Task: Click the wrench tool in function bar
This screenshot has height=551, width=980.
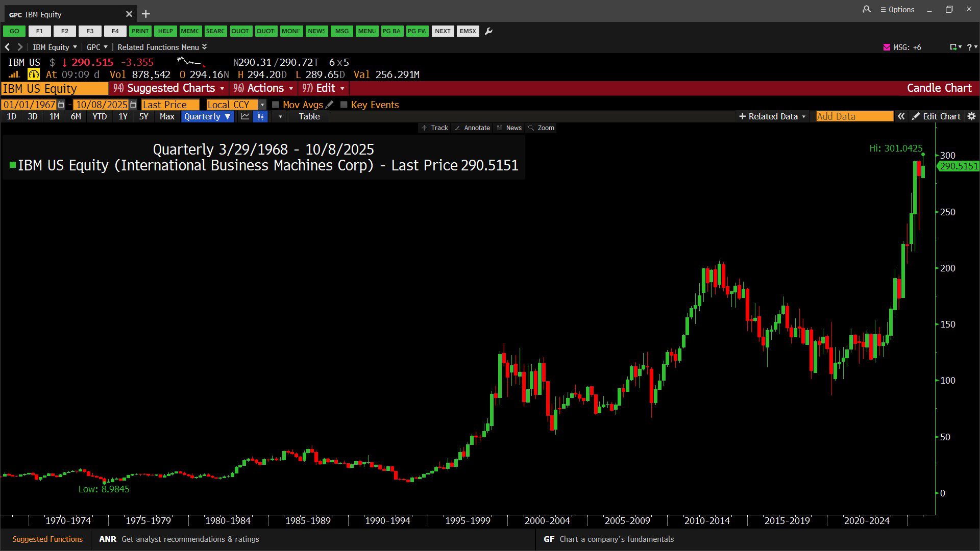Action: pyautogui.click(x=488, y=31)
